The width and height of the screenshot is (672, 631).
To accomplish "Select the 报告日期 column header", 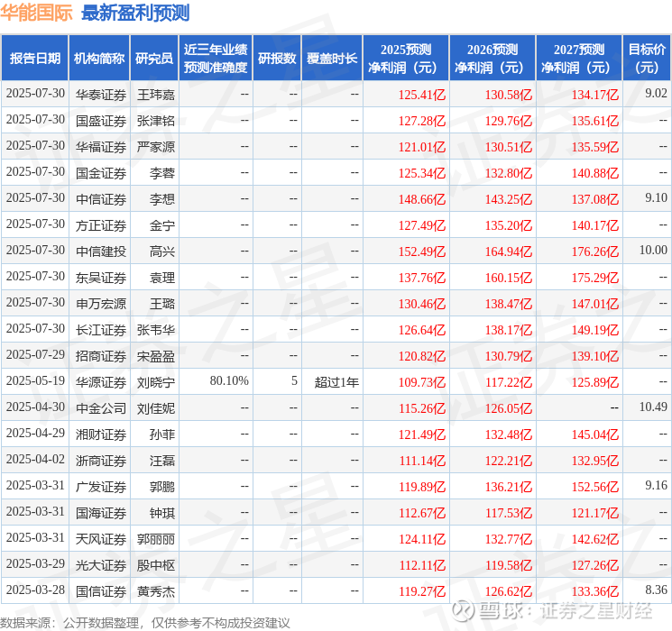I will tap(34, 59).
